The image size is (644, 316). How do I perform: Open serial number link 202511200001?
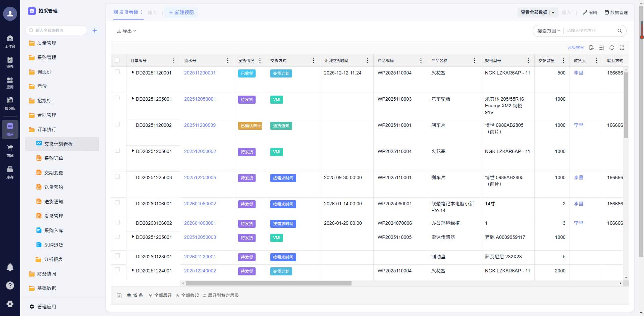click(200, 73)
